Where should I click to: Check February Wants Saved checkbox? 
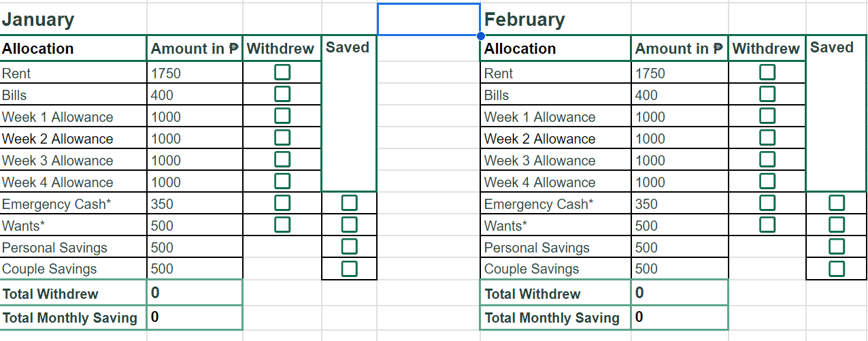point(837,225)
